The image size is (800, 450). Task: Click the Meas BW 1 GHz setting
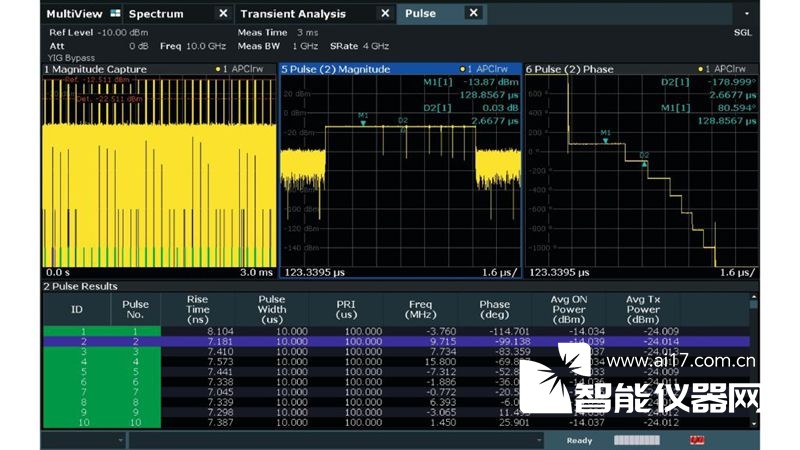(278, 46)
